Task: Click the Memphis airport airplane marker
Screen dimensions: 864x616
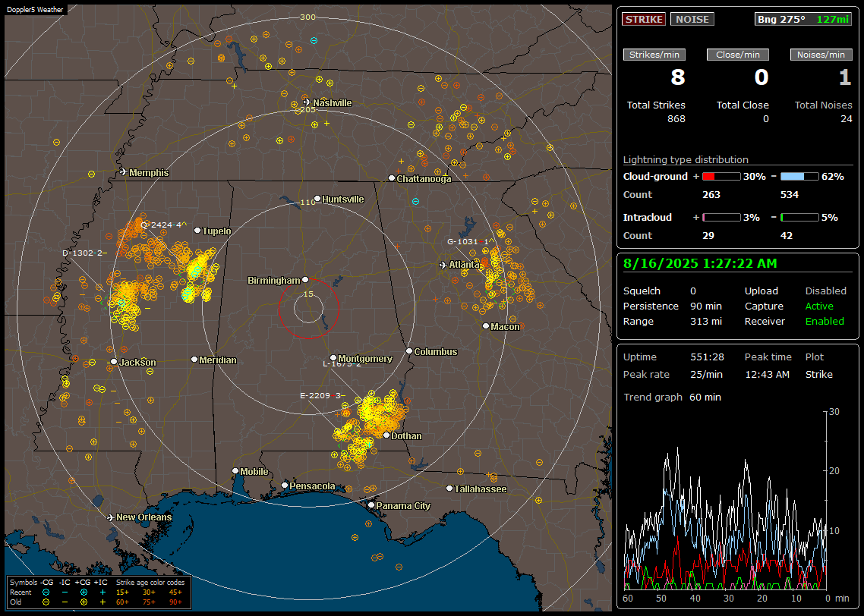Action: pyautogui.click(x=124, y=172)
